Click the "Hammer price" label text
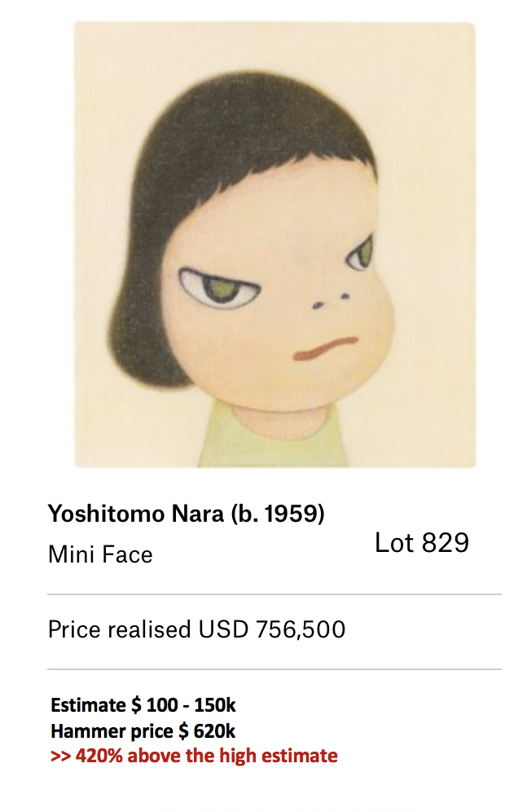 [112, 731]
